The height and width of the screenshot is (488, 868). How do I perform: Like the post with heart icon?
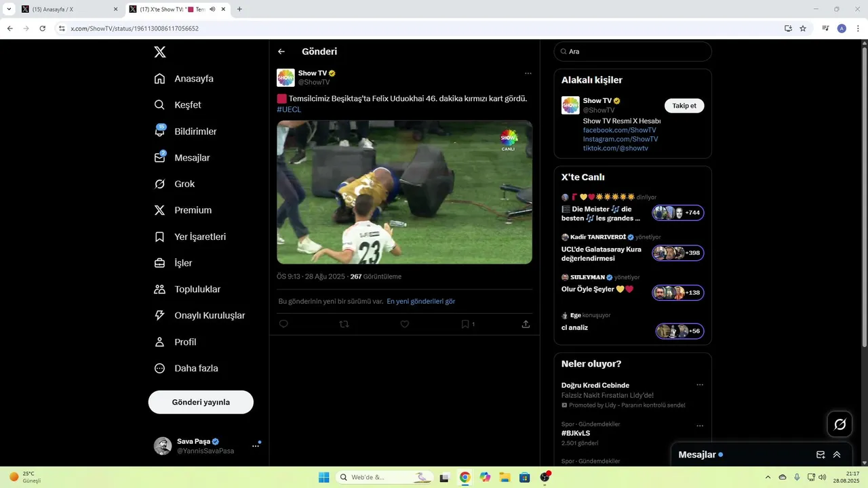point(405,324)
